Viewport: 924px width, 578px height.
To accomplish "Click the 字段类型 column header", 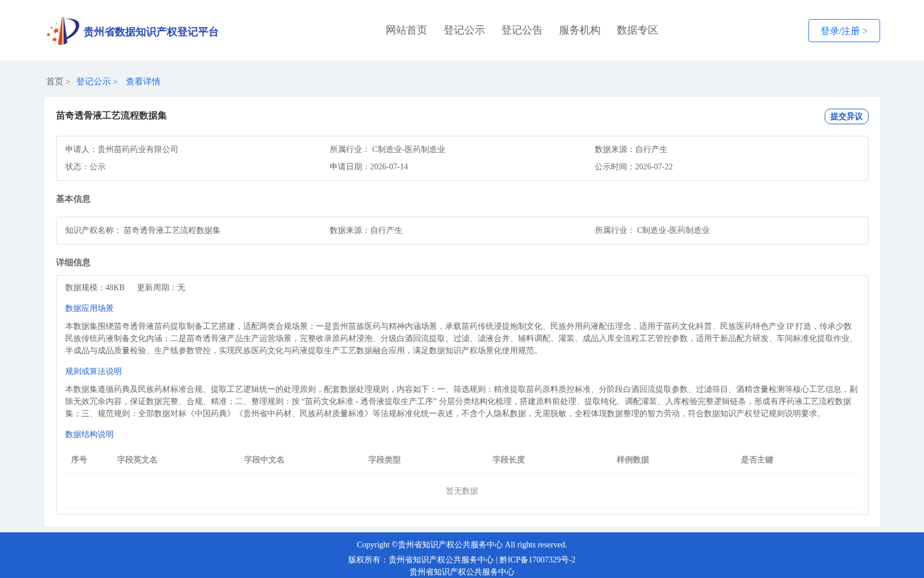I will (x=385, y=460).
